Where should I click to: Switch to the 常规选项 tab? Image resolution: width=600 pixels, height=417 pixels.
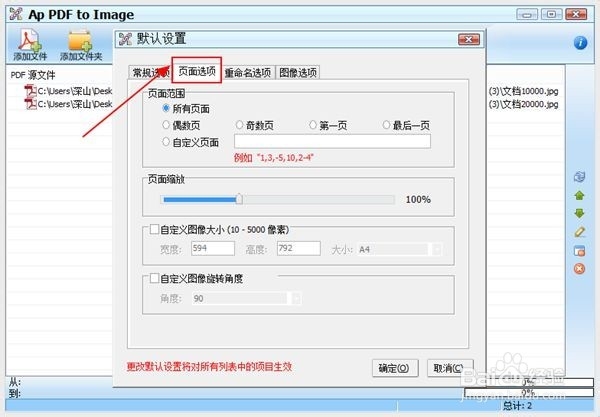tap(150, 72)
